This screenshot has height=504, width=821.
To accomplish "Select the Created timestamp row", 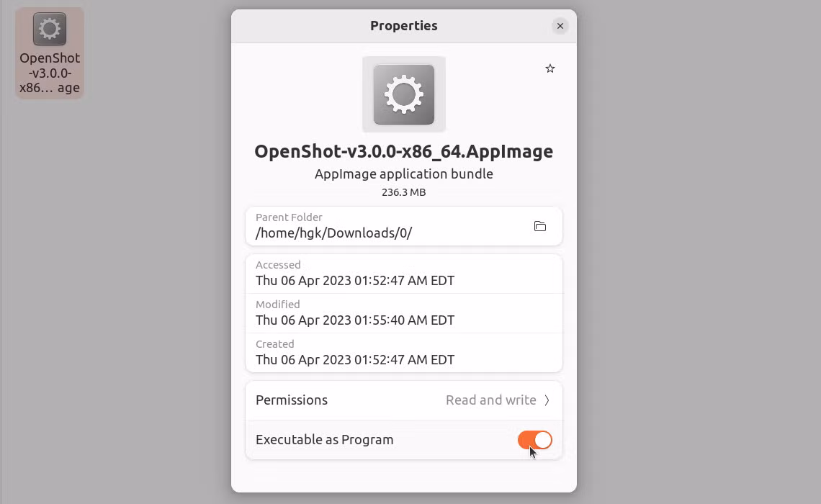I will pos(404,353).
